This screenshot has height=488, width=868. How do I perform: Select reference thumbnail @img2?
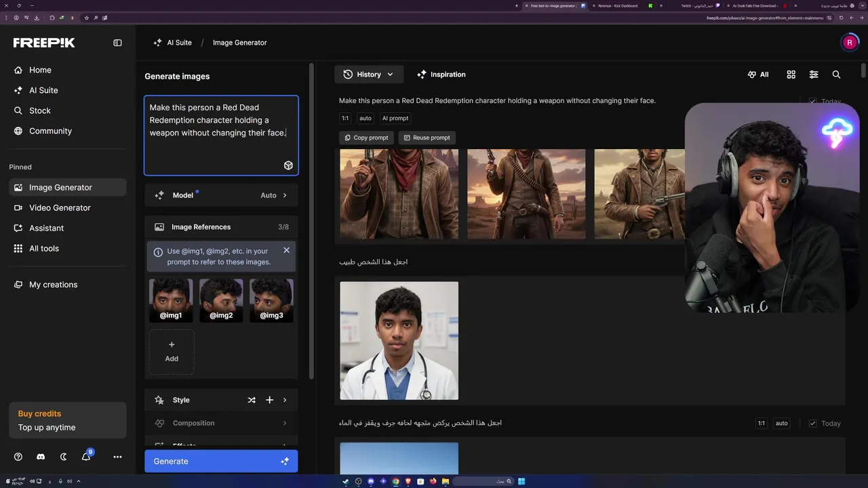pos(221,300)
